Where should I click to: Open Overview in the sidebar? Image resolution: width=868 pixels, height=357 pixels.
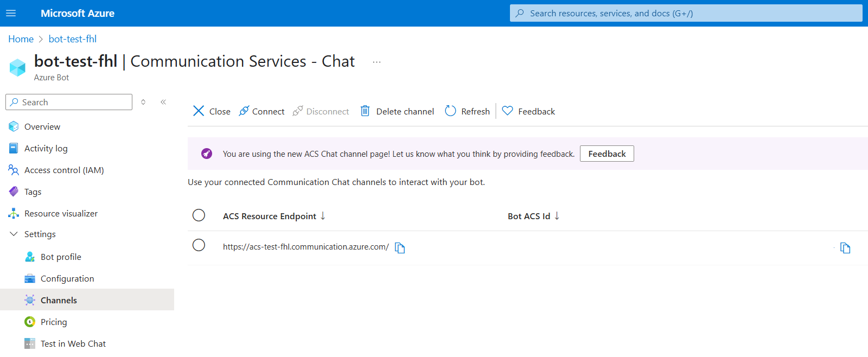[42, 126]
